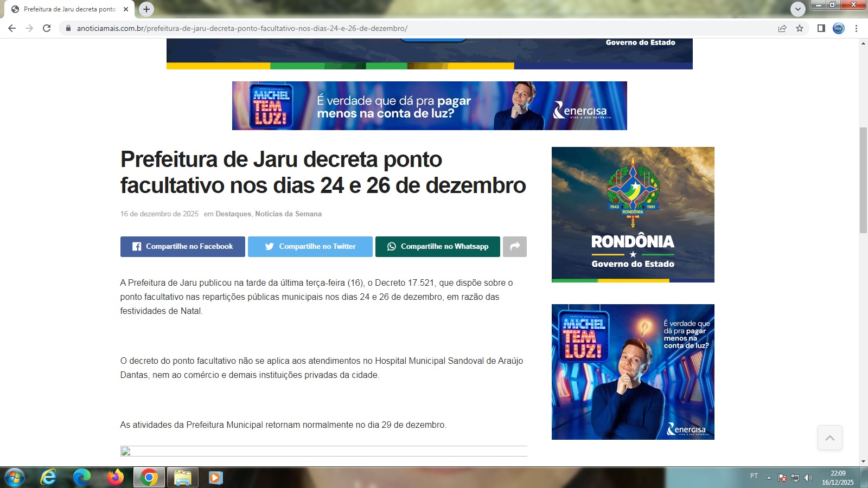The image size is (868, 488).
Task: Click the scroll-to-top arrow button
Action: [830, 438]
